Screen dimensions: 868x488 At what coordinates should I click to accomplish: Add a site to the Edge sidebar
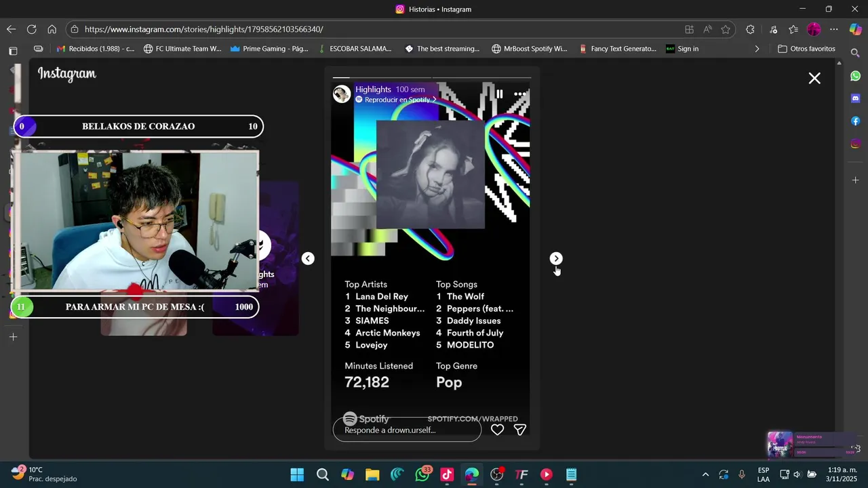(x=855, y=180)
